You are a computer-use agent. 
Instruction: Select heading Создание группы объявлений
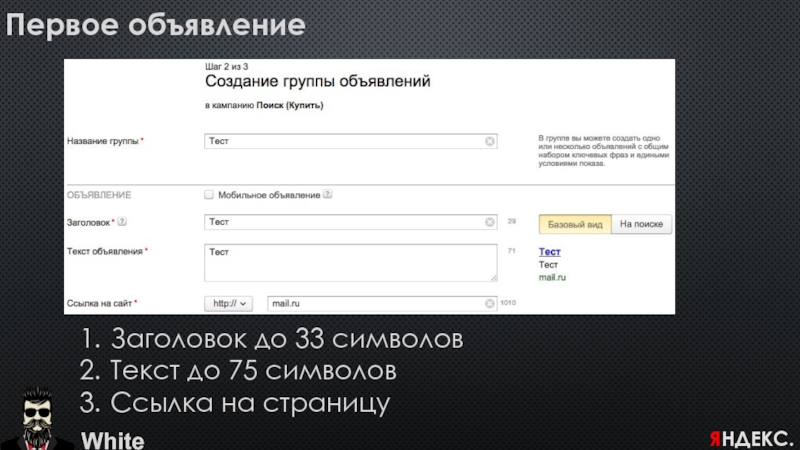coord(318,81)
